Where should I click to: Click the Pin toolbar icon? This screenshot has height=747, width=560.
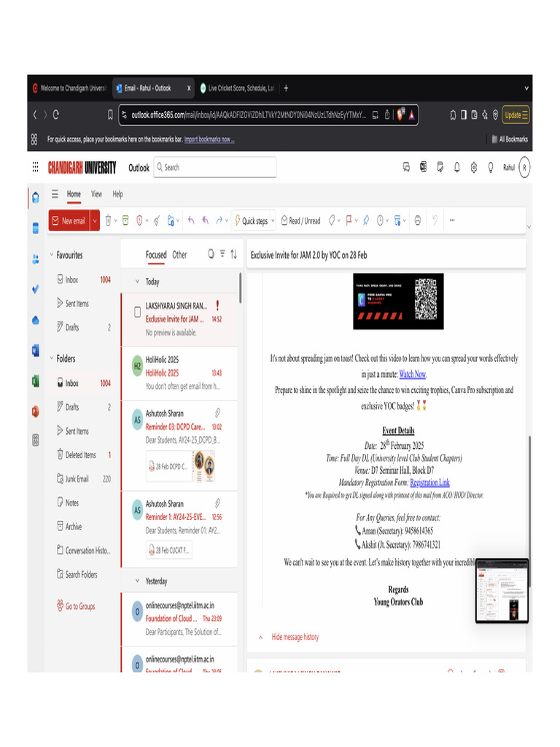[366, 220]
